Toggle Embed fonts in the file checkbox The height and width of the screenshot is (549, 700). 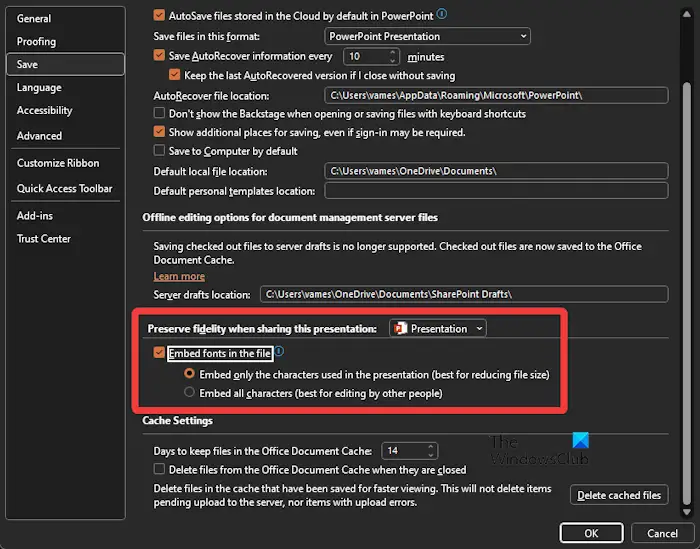159,353
